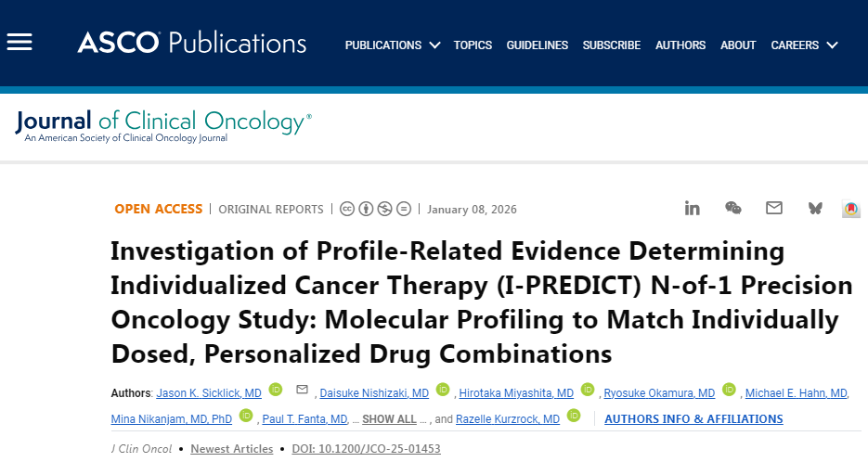Share article via WeChat icon
868x462 pixels.
(x=733, y=208)
